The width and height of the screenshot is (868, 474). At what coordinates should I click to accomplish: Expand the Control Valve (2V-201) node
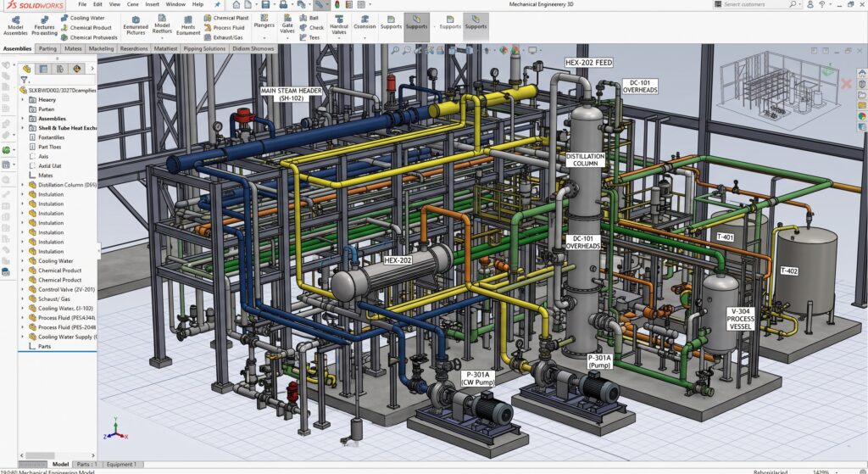pos(23,289)
